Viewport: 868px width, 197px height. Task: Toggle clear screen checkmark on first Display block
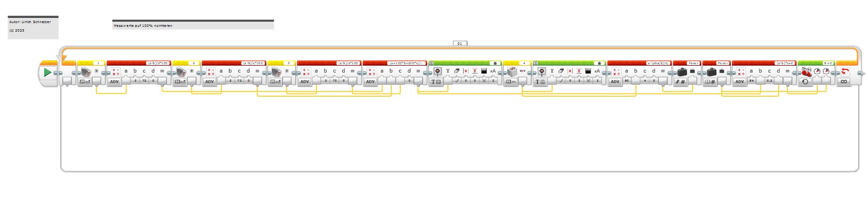(457, 81)
